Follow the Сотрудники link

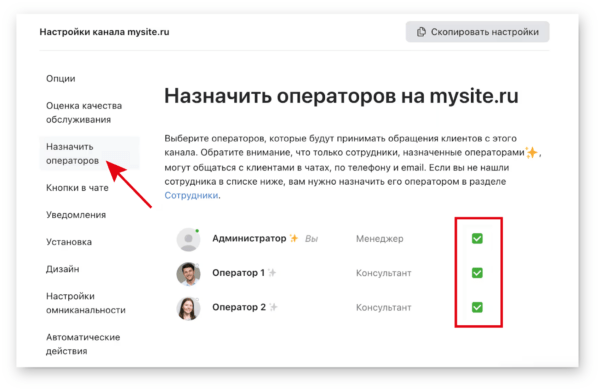[x=191, y=195]
